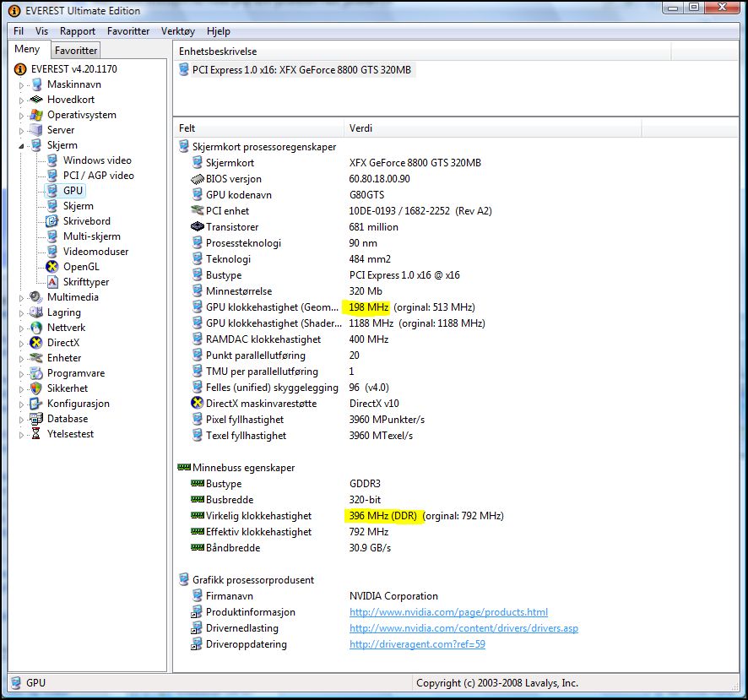Select Videomoduser in the tree
The image size is (748, 700).
click(x=96, y=252)
